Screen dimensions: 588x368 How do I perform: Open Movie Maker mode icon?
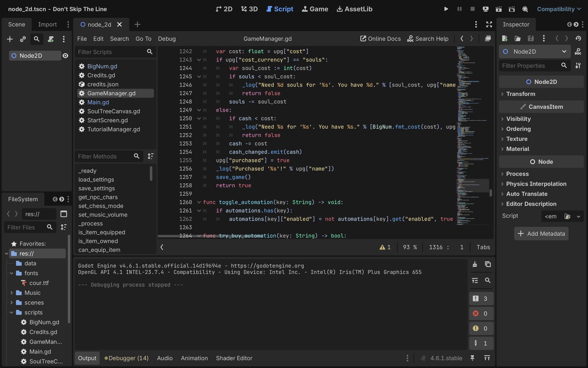click(x=525, y=9)
